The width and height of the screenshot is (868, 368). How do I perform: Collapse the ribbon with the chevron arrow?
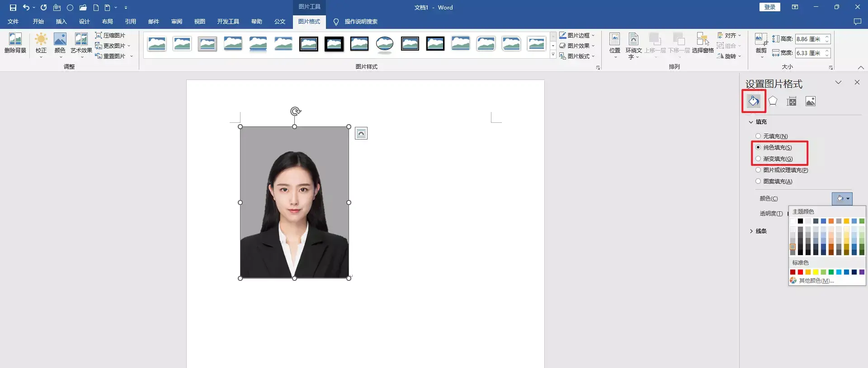[x=861, y=67]
